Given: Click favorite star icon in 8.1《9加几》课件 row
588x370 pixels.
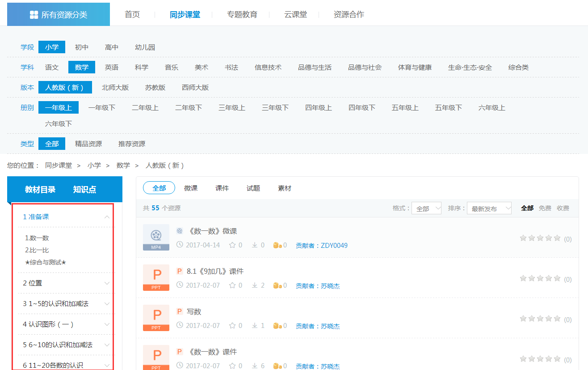Looking at the screenshot, I should (x=232, y=285).
